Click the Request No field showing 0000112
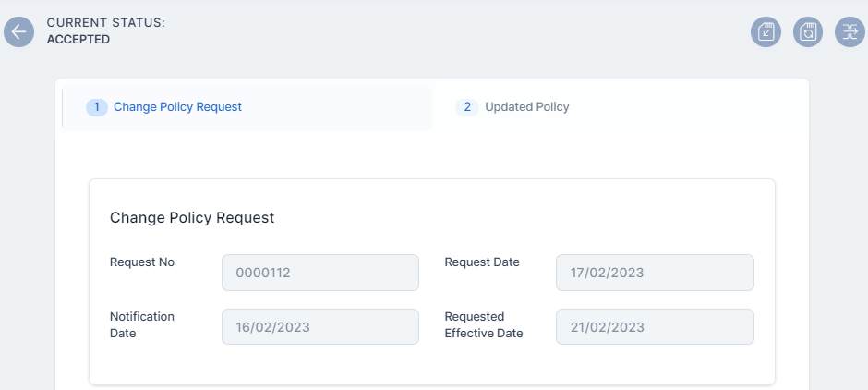This screenshot has width=868, height=390. point(319,273)
